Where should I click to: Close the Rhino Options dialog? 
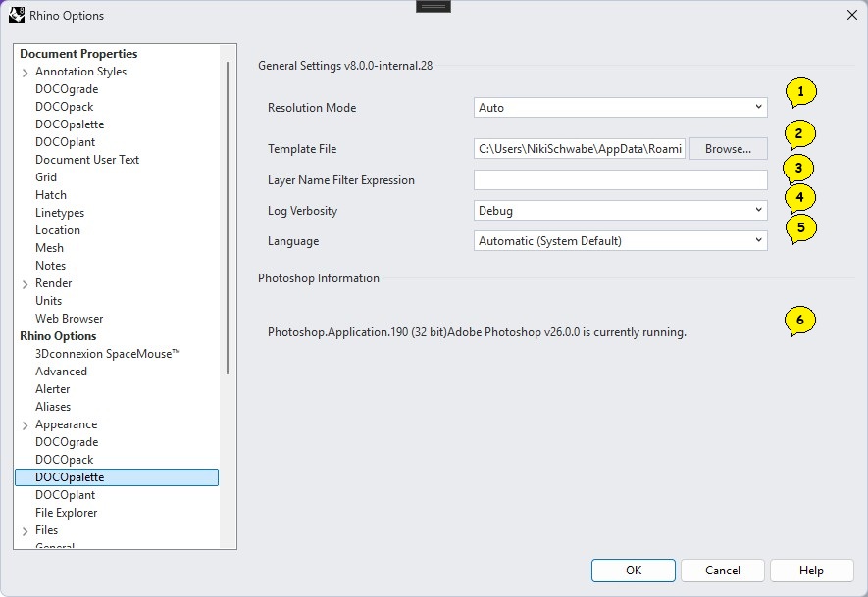pos(852,15)
